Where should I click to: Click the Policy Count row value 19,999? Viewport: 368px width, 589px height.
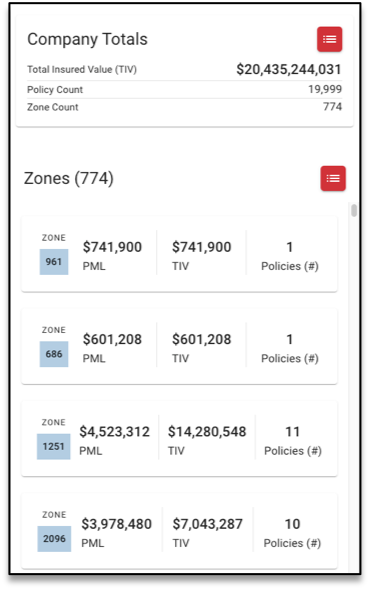click(x=325, y=89)
